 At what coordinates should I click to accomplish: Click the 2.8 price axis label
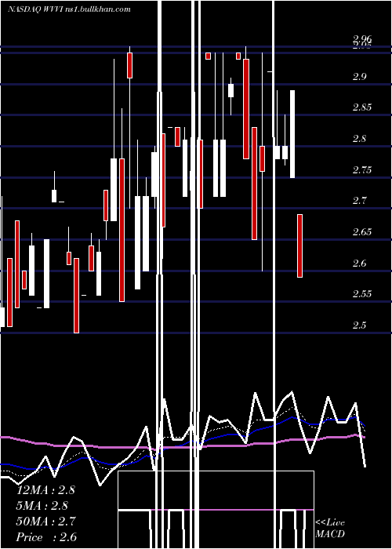coord(360,139)
